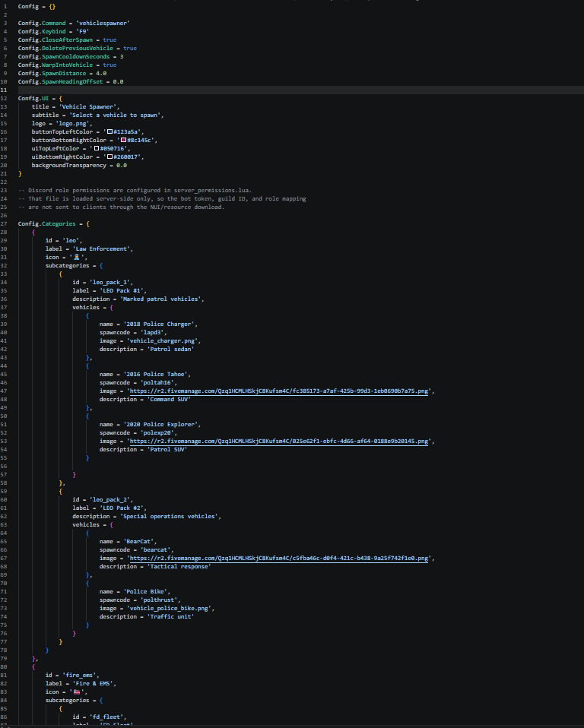Click 'Tactical response' description string

coord(179,566)
